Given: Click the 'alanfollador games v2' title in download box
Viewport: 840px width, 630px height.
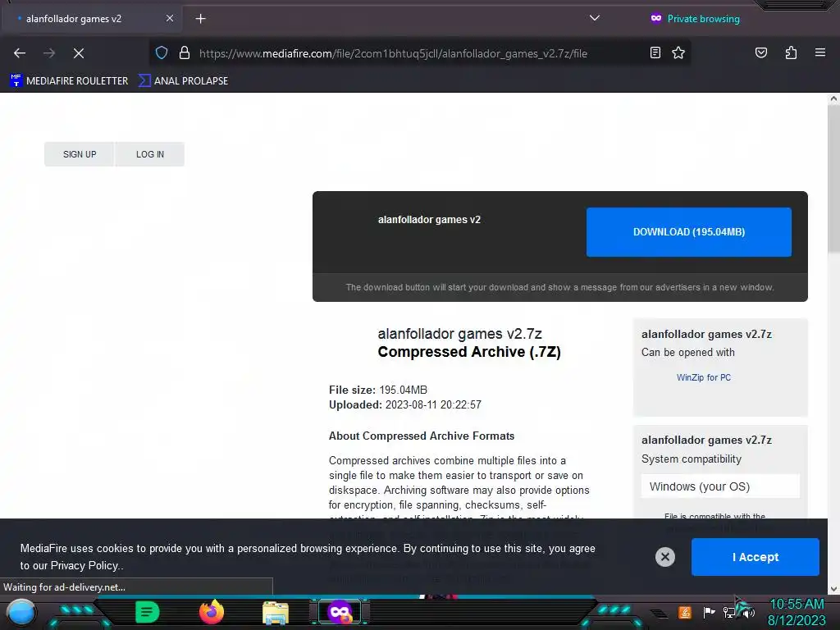Looking at the screenshot, I should (429, 220).
